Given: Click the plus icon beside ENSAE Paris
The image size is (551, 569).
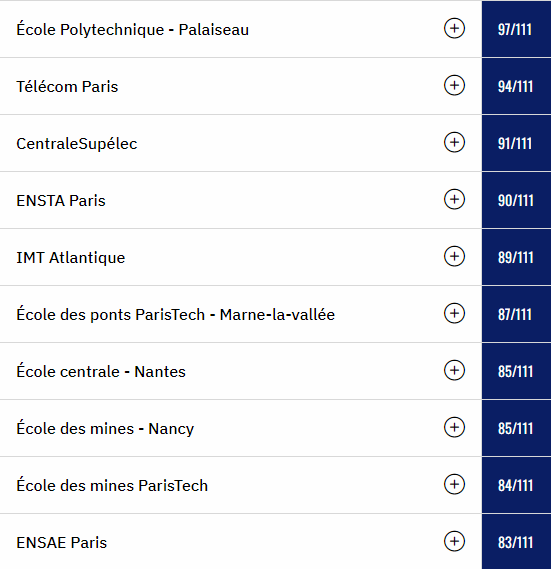Looking at the screenshot, I should point(454,541).
